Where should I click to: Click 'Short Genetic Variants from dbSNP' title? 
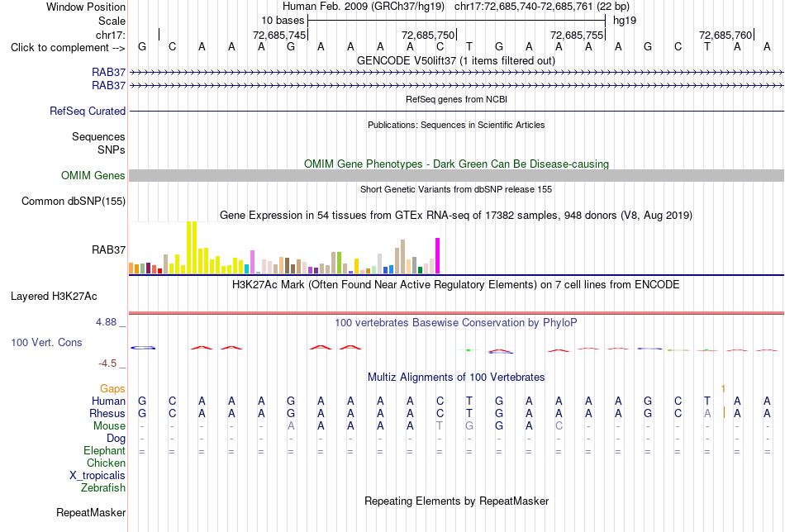pyautogui.click(x=456, y=190)
